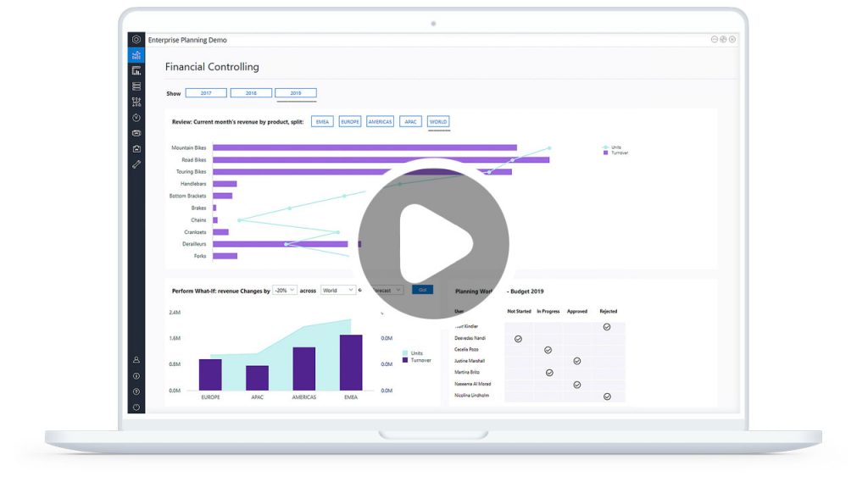Open the user profile sidebar icon

pyautogui.click(x=136, y=359)
